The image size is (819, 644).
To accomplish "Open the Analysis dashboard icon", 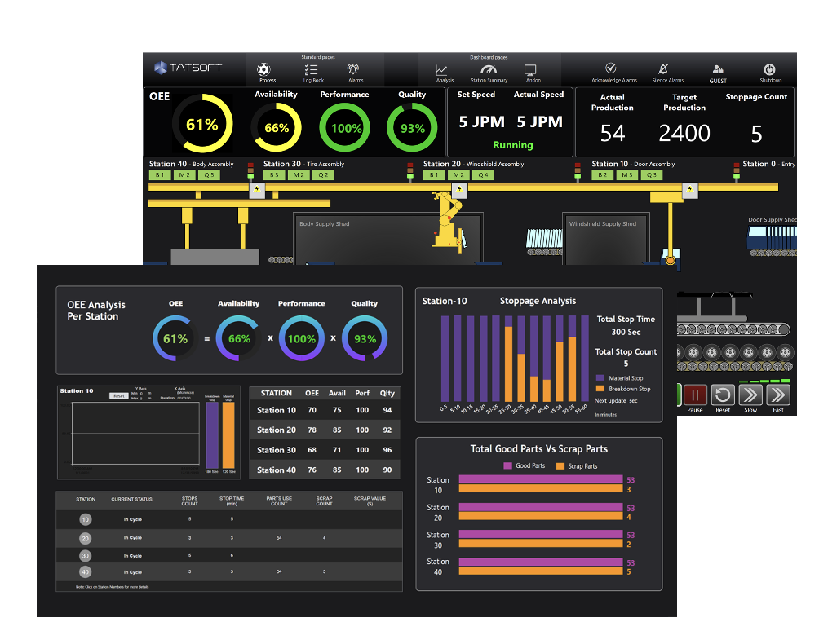I will (x=442, y=71).
